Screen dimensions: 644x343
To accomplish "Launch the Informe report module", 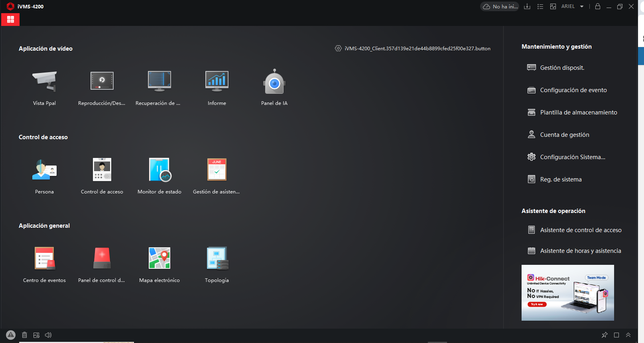I will click(217, 82).
